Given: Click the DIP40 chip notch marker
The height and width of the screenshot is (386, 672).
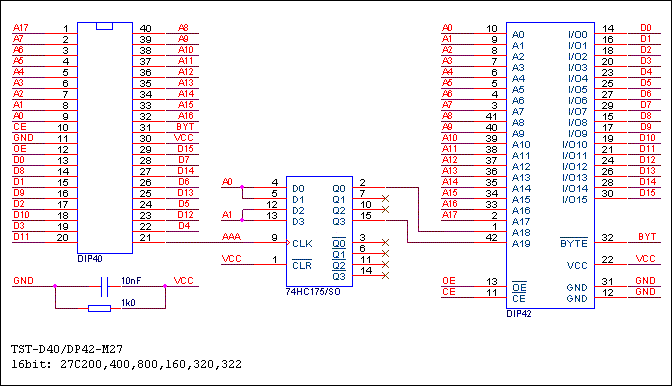Looking at the screenshot, I should pyautogui.click(x=105, y=26).
